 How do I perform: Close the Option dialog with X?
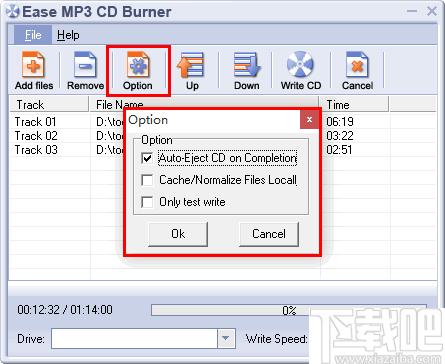point(309,120)
